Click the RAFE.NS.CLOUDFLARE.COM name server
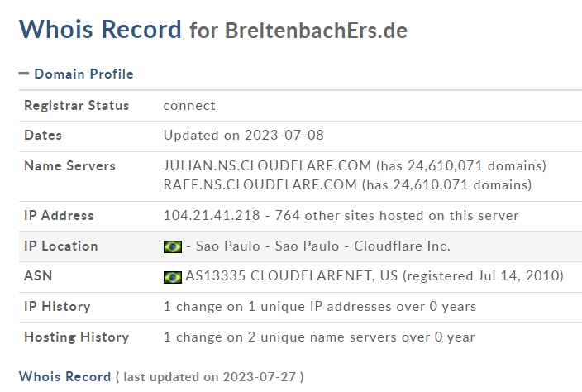The width and height of the screenshot is (582, 392). 260,184
